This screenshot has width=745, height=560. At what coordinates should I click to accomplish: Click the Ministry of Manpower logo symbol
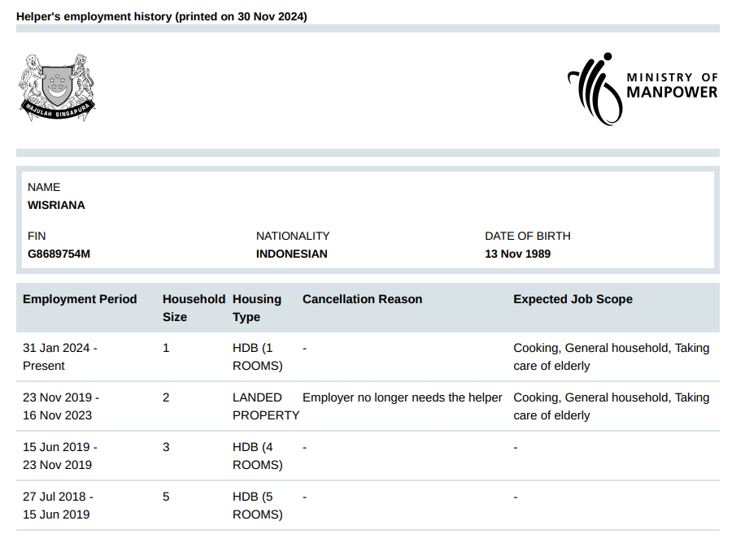pos(595,88)
